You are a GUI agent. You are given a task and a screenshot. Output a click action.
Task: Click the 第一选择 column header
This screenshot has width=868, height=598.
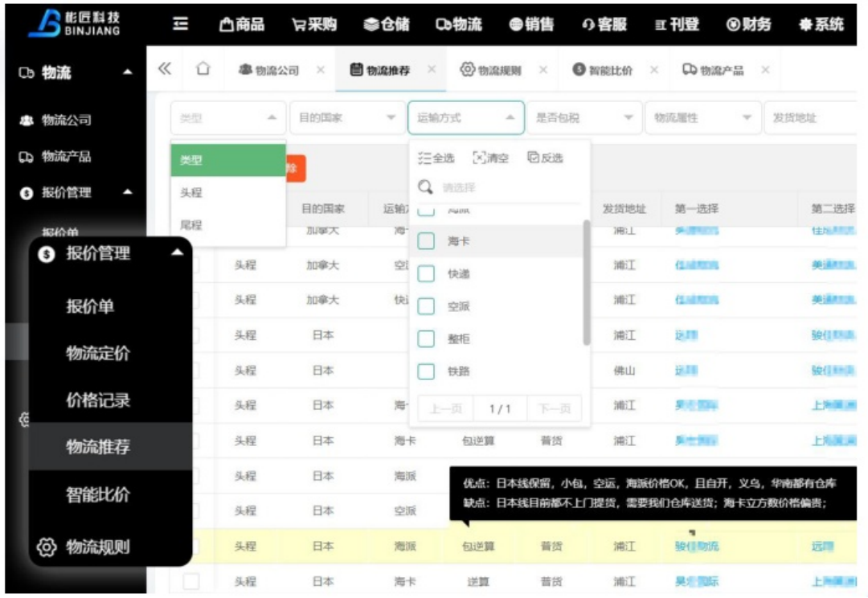click(696, 209)
